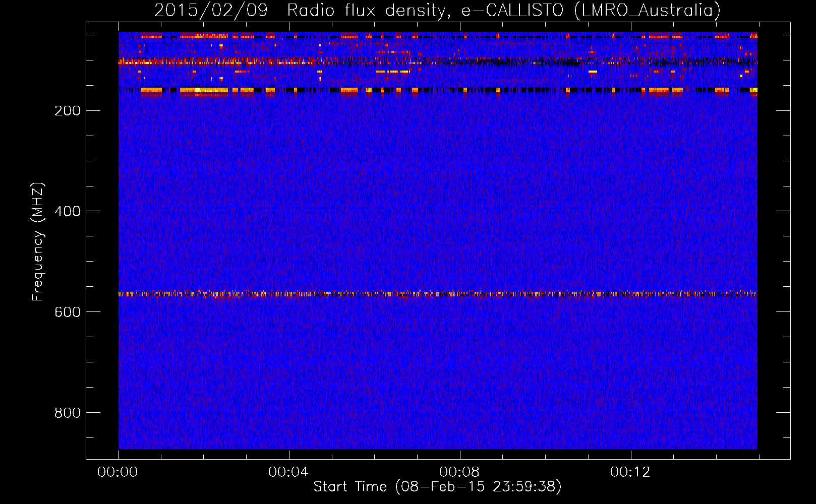The image size is (816, 504).
Task: Click the frequency tick label '400'
Action: pos(68,211)
